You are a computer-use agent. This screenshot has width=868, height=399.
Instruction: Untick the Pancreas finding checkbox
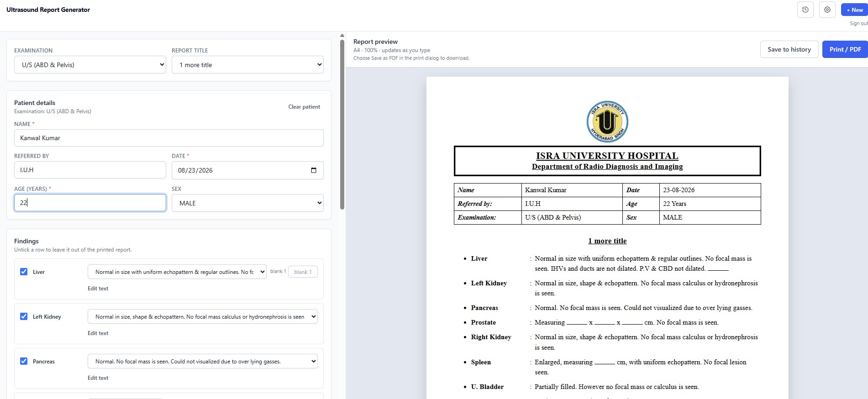click(24, 361)
